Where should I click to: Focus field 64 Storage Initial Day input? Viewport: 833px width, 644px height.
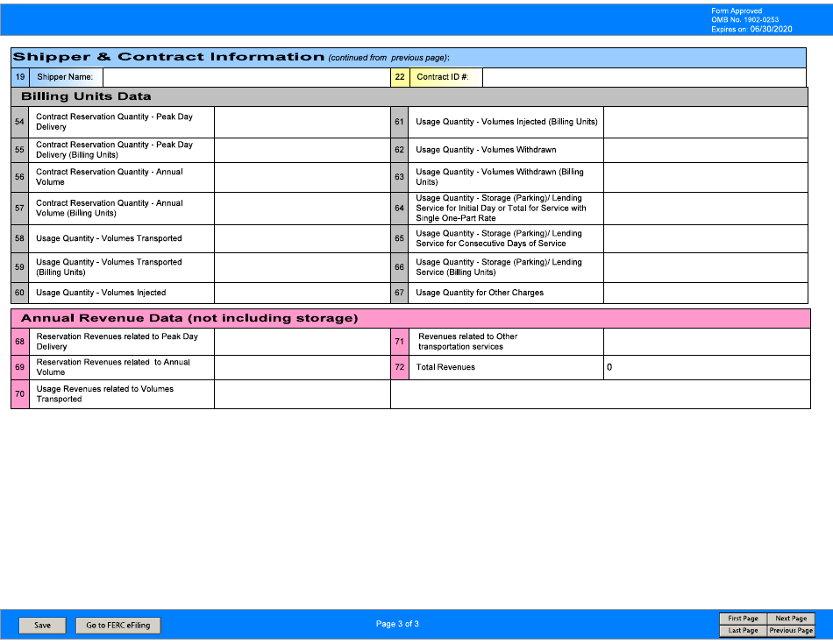[705, 209]
